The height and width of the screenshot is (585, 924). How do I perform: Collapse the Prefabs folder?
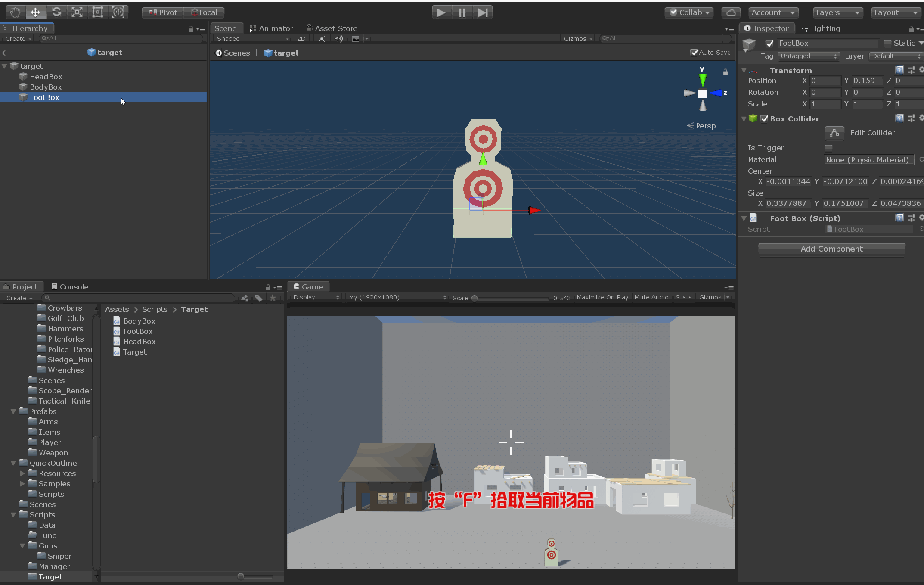[x=13, y=411]
